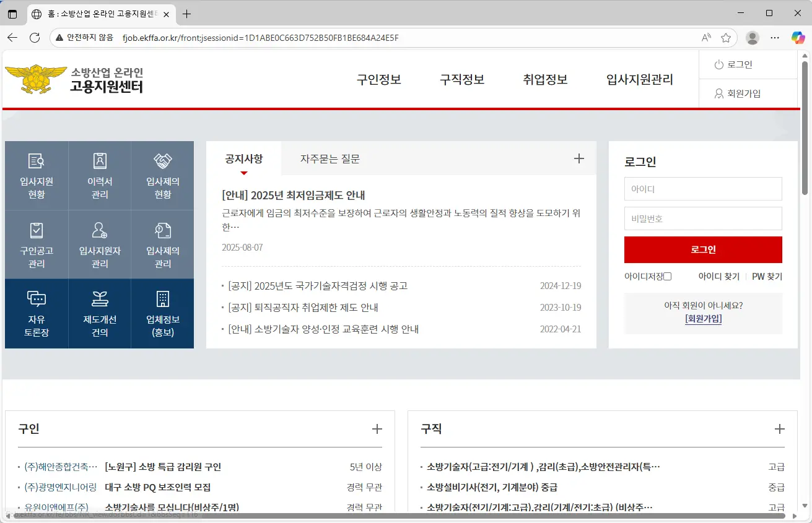Open 입사지원 현황 from the quick menu
The image size is (812, 523).
(37, 175)
